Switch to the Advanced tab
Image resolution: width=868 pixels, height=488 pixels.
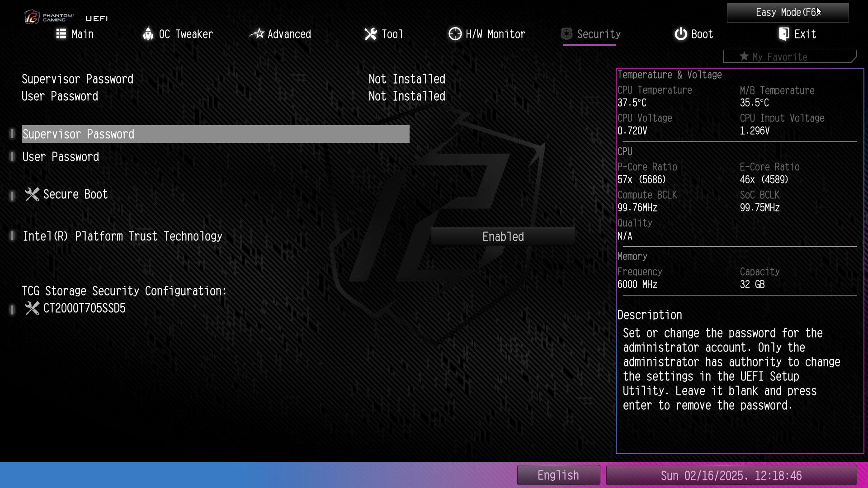tap(288, 34)
